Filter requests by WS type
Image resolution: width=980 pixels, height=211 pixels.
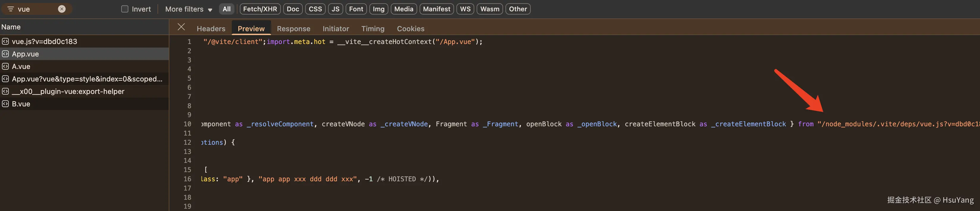(465, 9)
